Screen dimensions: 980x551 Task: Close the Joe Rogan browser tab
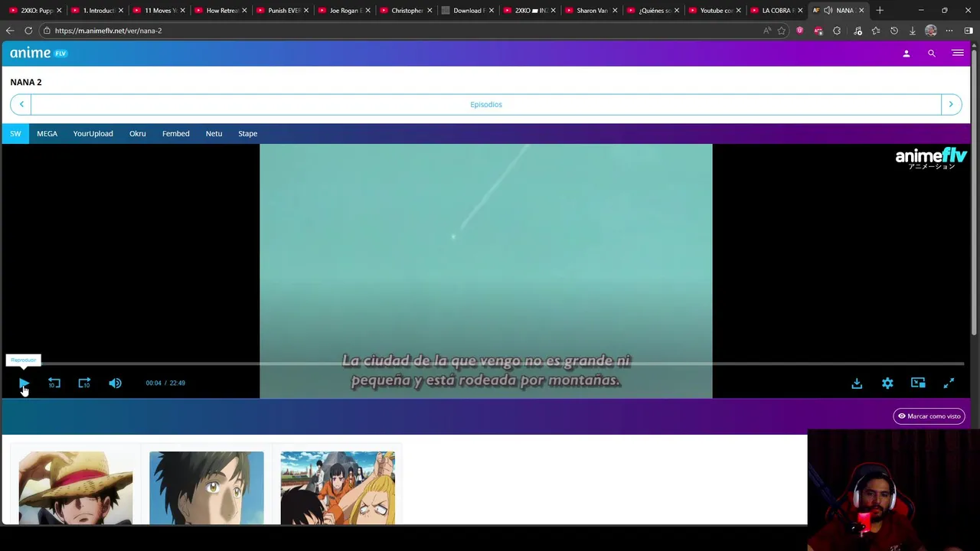click(x=367, y=10)
